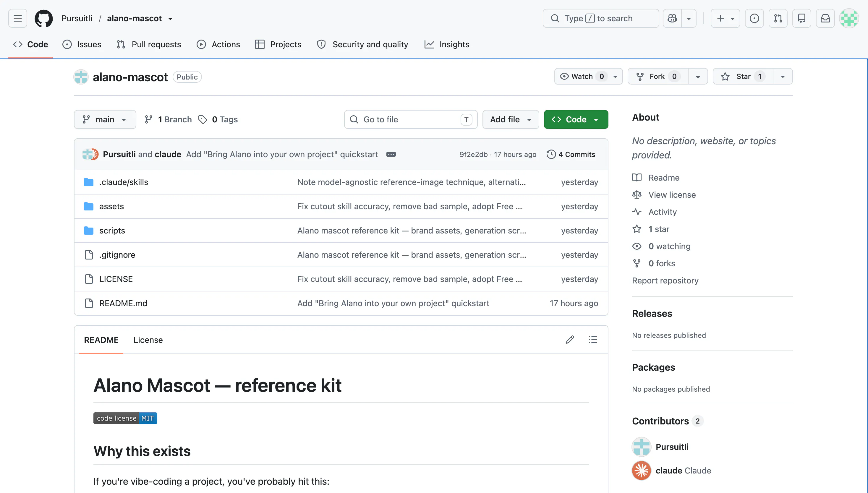Watch the repository

pyautogui.click(x=588, y=77)
